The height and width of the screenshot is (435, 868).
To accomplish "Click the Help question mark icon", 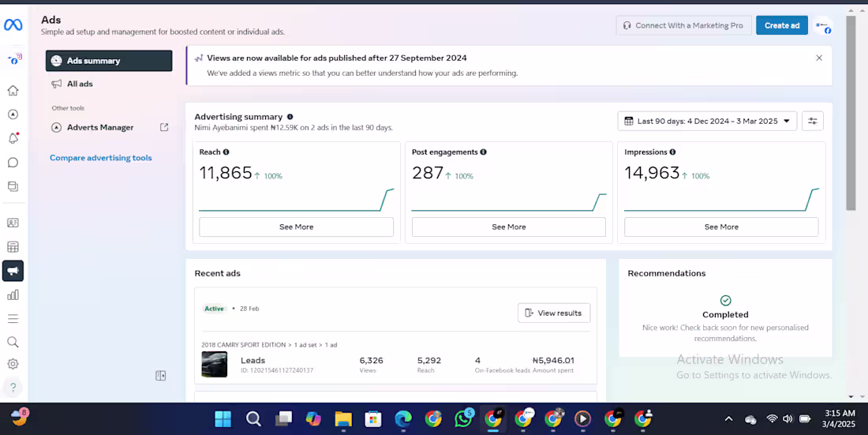I will pyautogui.click(x=13, y=388).
